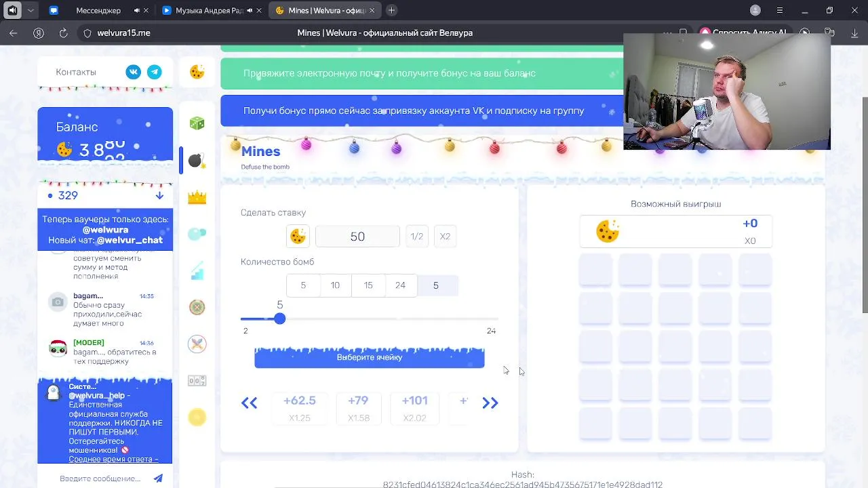The height and width of the screenshot is (488, 868).
Task: Open the crown game icon
Action: click(x=197, y=197)
